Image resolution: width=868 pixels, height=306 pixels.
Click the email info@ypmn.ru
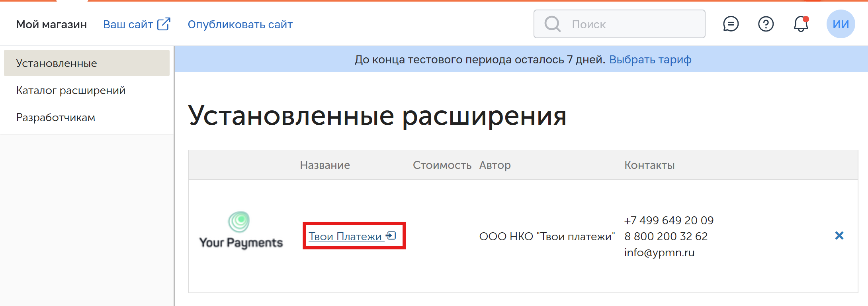pyautogui.click(x=659, y=253)
